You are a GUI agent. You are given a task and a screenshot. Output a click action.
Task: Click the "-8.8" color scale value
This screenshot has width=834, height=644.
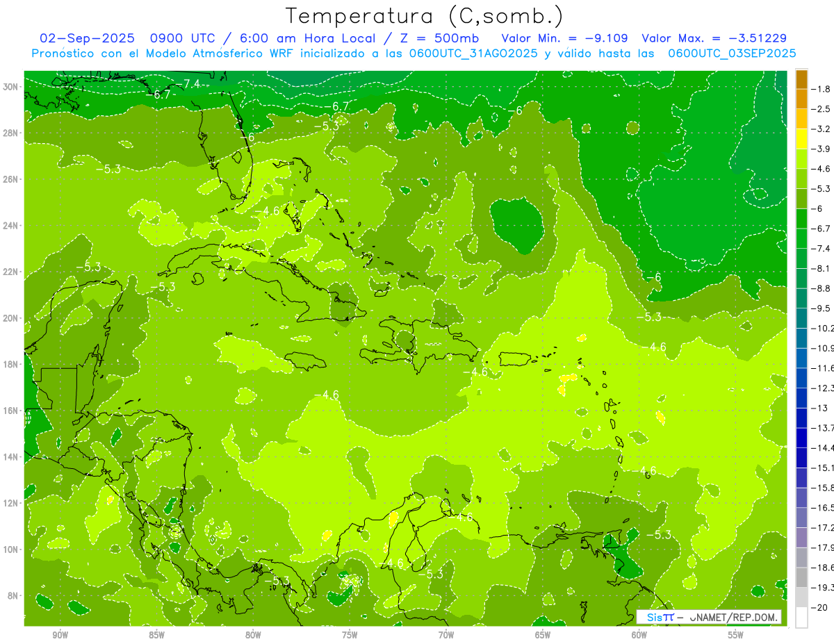pyautogui.click(x=821, y=288)
